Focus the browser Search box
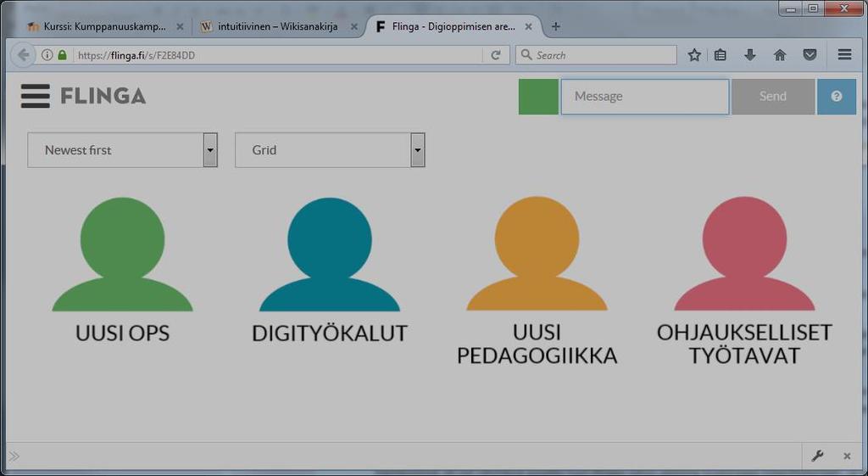Image resolution: width=868 pixels, height=476 pixels. [x=596, y=55]
